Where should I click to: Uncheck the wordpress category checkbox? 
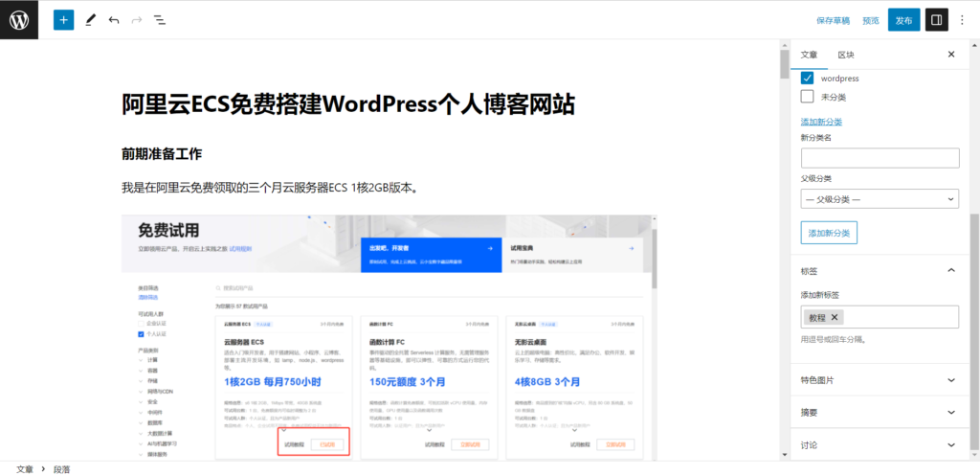pos(807,79)
